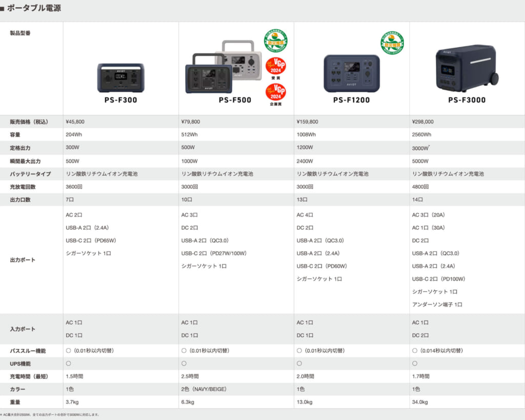Click the （0.014秒以内切替） passthrough value
The image size is (525, 420).
click(441, 351)
